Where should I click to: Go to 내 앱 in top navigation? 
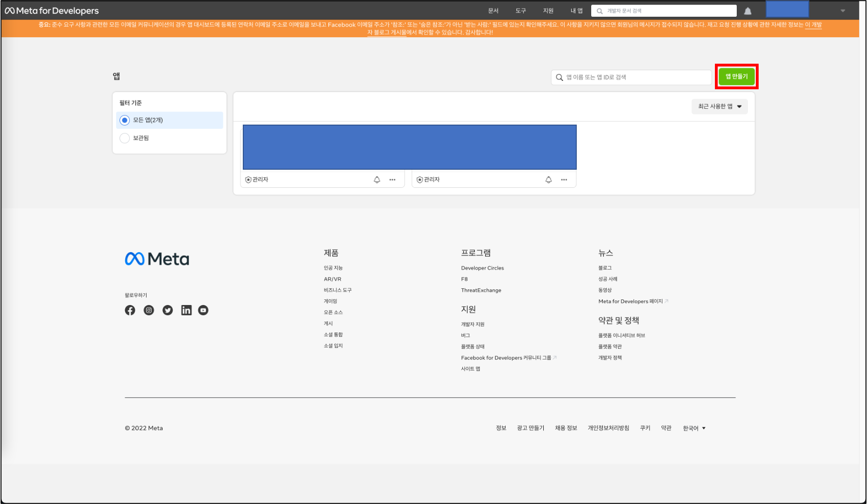tap(577, 11)
